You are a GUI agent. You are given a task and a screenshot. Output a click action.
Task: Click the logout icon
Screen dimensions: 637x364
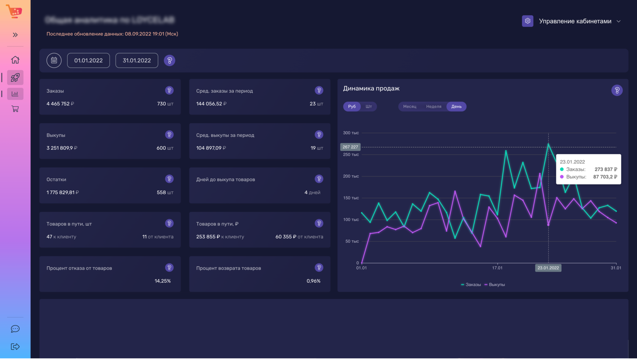click(x=15, y=347)
